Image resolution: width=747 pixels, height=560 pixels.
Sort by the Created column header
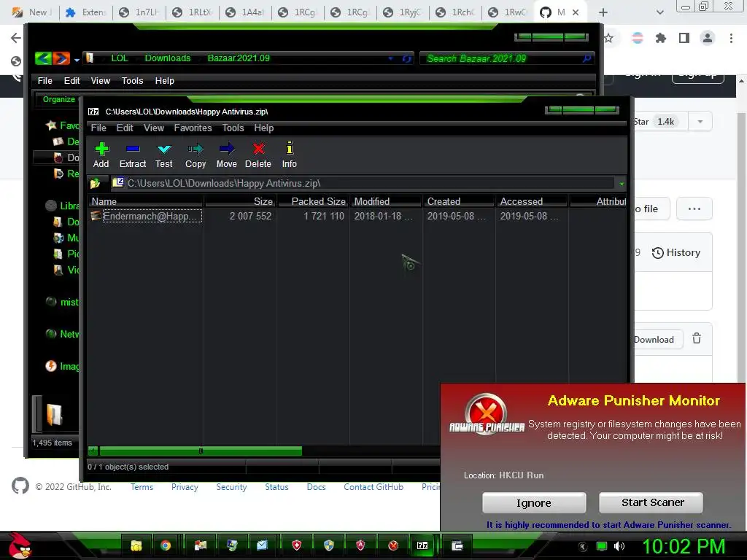click(460, 201)
